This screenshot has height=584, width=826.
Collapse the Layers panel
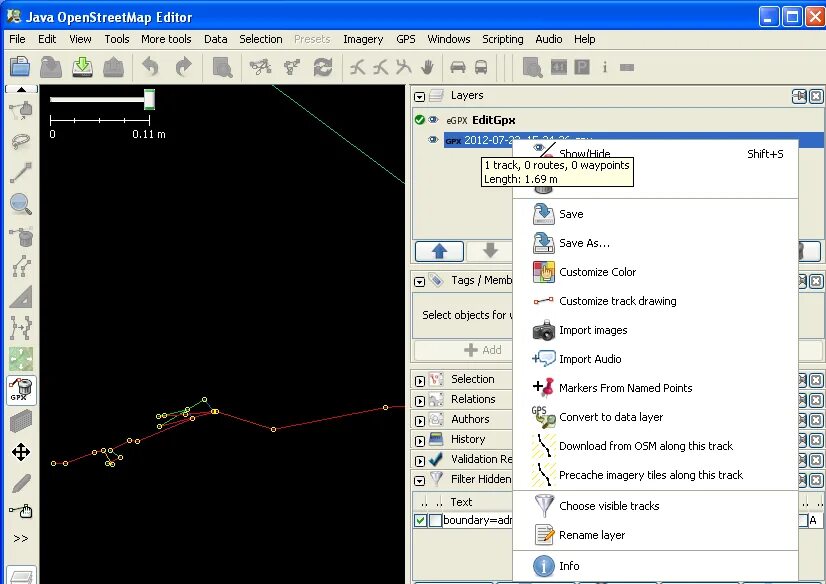click(419, 96)
